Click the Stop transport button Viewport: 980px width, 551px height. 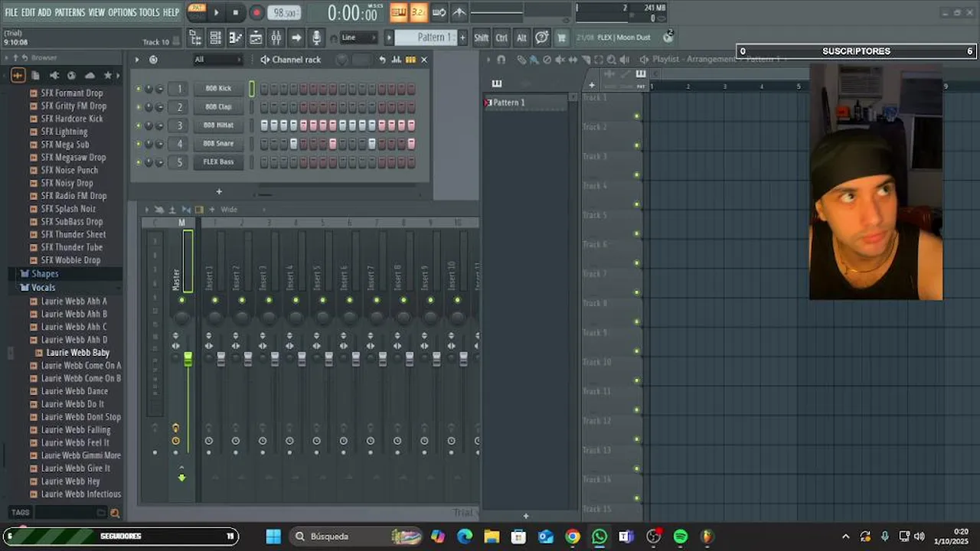[236, 12]
